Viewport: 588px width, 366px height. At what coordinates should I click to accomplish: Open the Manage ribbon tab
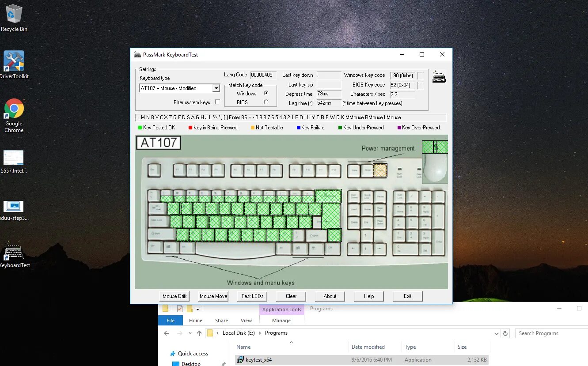pyautogui.click(x=281, y=321)
